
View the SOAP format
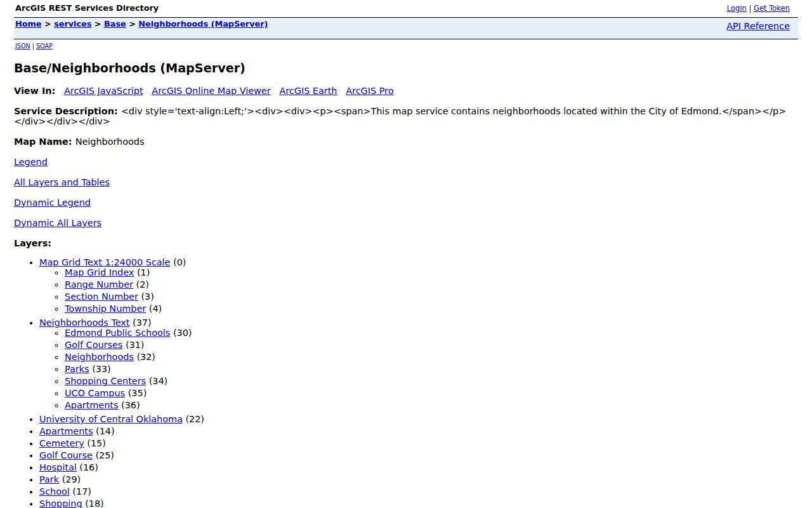pyautogui.click(x=44, y=46)
